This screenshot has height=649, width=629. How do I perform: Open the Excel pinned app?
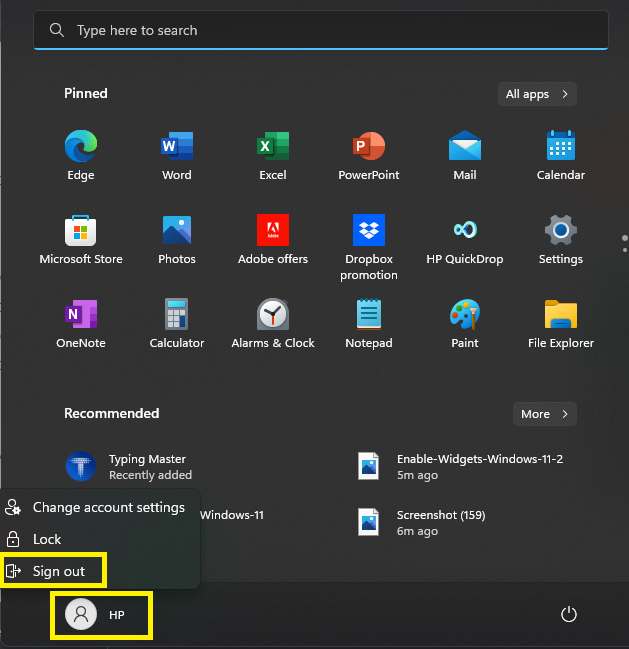(x=272, y=148)
